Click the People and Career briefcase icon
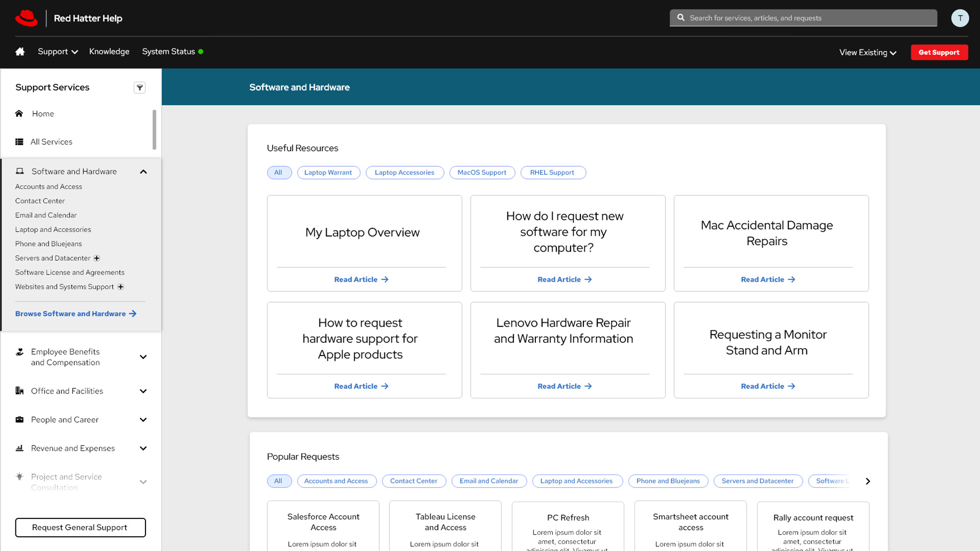Screen dimensions: 980x551 pos(20,419)
